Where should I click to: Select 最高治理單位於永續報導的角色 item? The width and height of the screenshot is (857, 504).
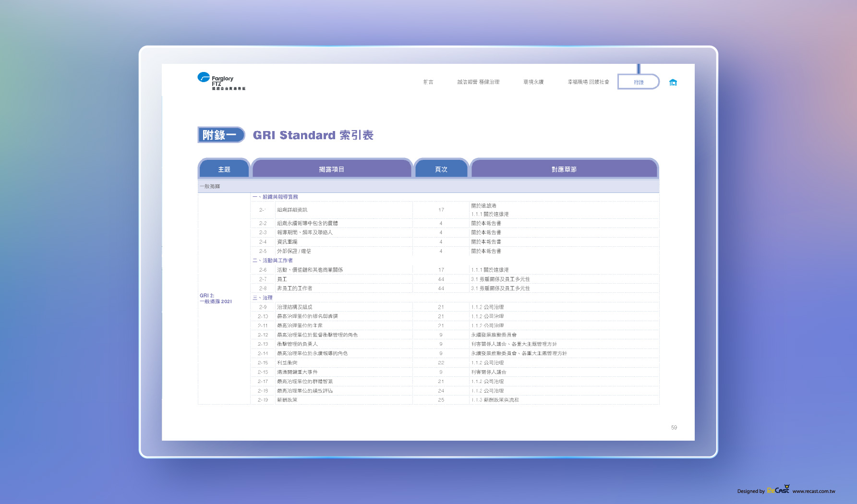(312, 353)
